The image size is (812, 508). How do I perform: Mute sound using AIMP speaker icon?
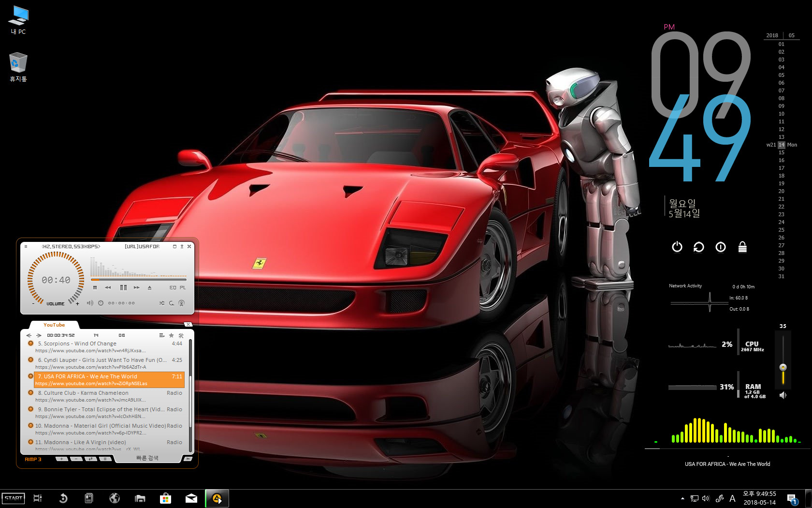(x=90, y=303)
